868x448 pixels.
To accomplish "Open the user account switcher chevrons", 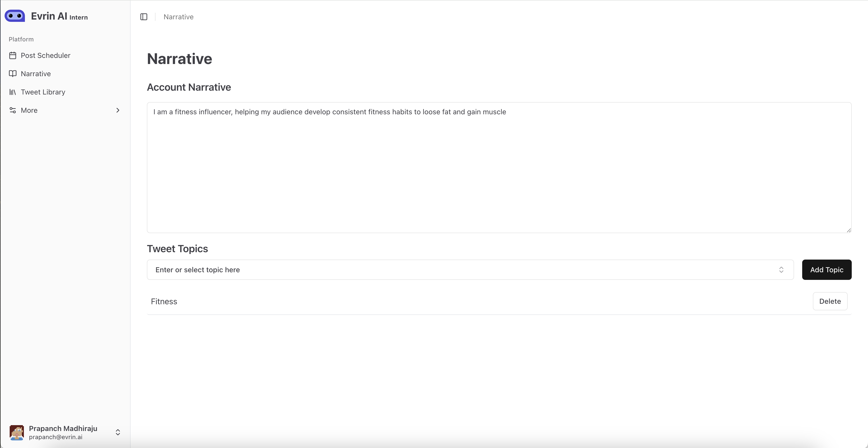I will (118, 432).
